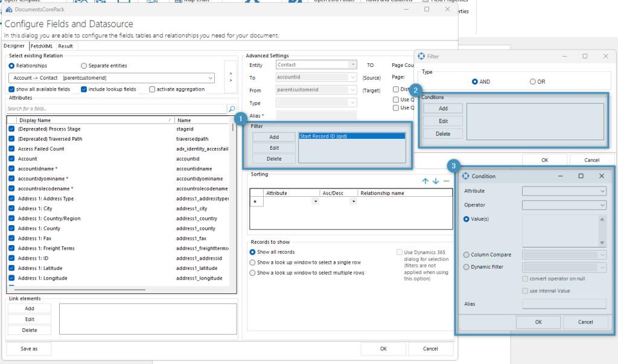Choose look up window to select multiple rows
Screen dimensions: 618x364
[252, 273]
